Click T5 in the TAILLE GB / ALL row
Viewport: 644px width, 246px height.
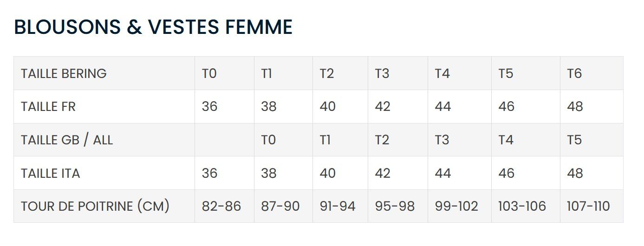tap(574, 140)
